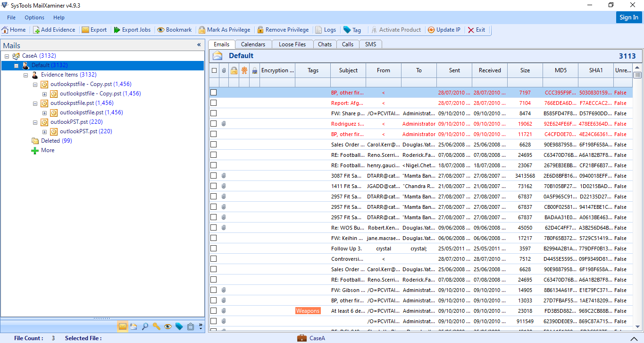The width and height of the screenshot is (644, 343).
Task: Open Add Evidence from the toolbar
Action: (x=54, y=30)
